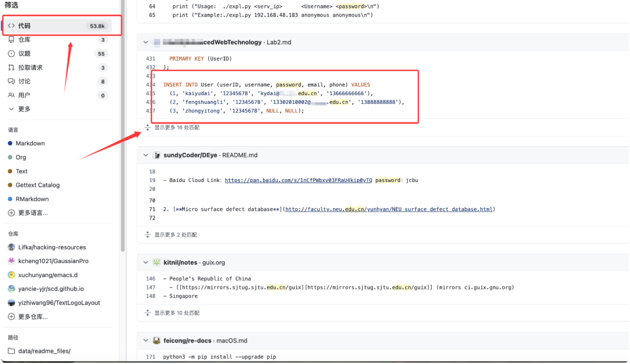Open the Lab2.md file link
The image size is (630, 364).
(279, 42)
